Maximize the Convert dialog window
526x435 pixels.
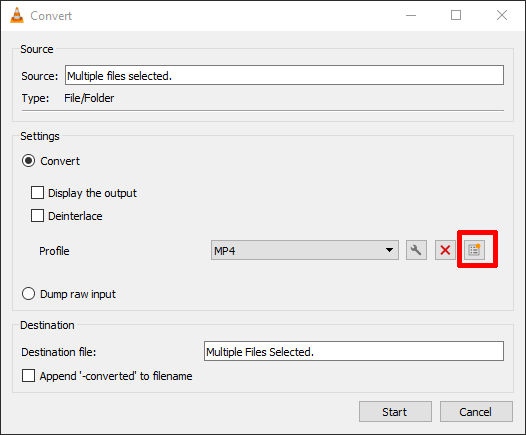coord(456,15)
